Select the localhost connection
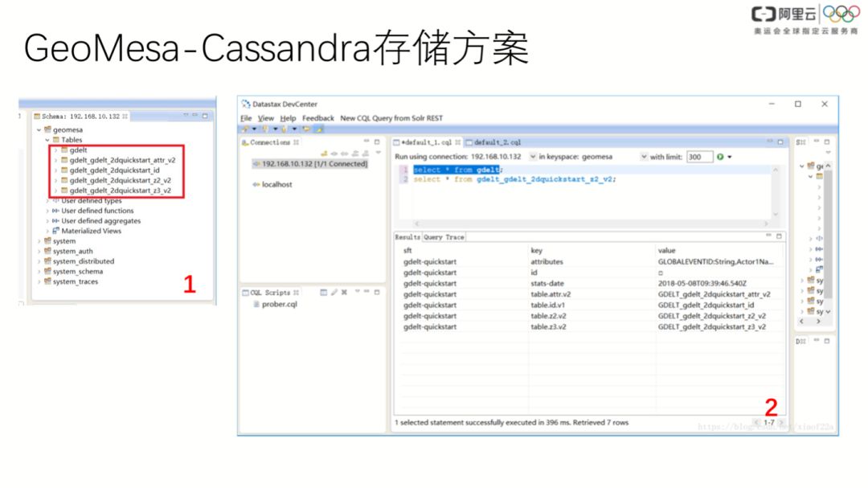 coord(276,184)
